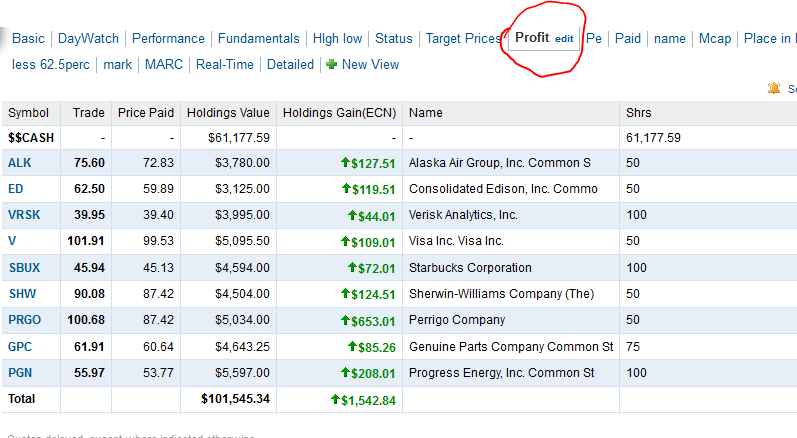Click the $61,177.59 cash holdings value

(x=239, y=138)
